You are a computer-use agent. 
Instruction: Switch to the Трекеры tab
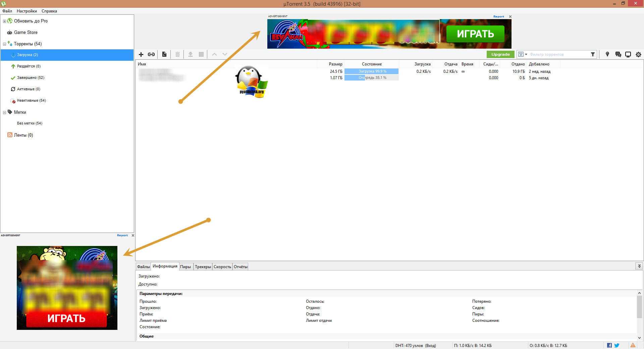[x=203, y=267]
